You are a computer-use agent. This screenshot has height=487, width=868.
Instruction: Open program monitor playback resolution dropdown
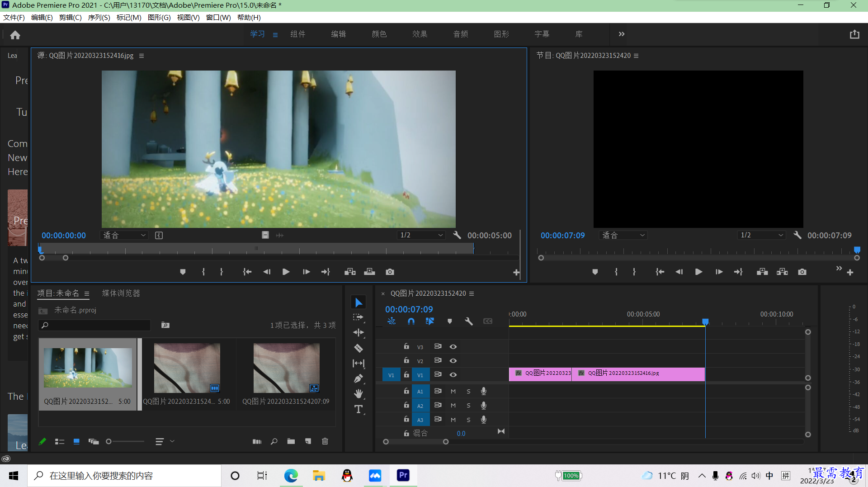point(761,235)
